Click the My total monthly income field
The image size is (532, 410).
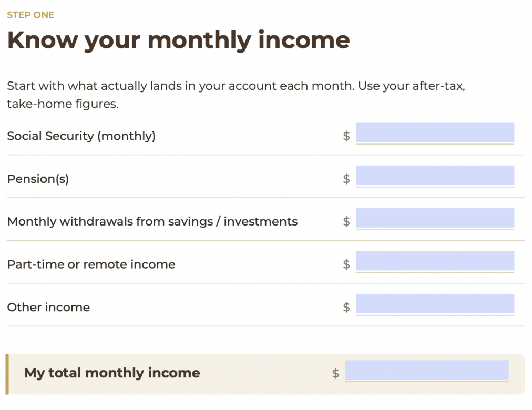point(427,370)
